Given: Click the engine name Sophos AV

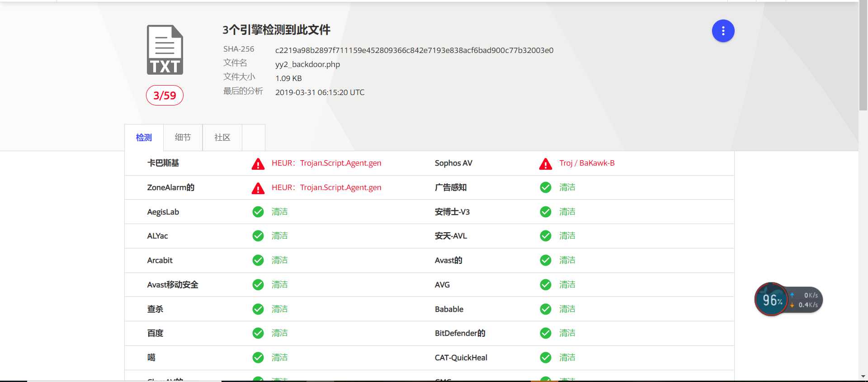Looking at the screenshot, I should click(x=453, y=163).
